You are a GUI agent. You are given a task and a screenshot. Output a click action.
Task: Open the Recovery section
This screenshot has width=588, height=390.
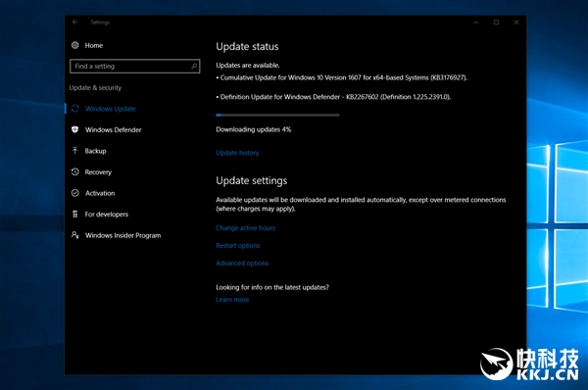click(98, 172)
